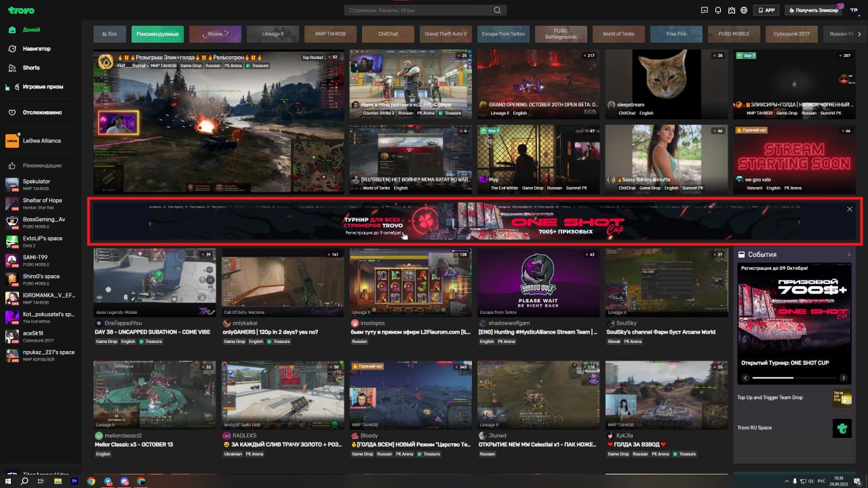
Task: Click the Trovo logo
Action: click(21, 10)
